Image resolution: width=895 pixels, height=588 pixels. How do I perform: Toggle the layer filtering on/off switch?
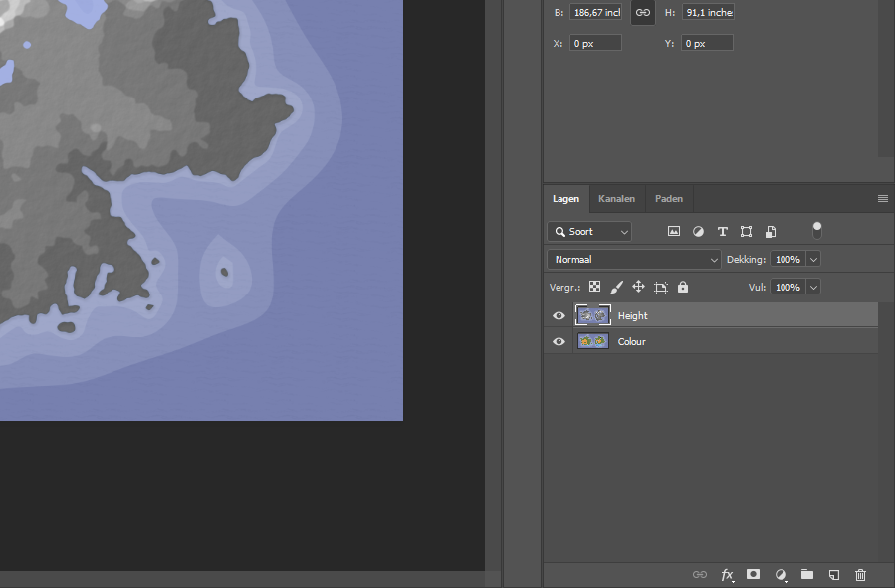[x=817, y=231]
